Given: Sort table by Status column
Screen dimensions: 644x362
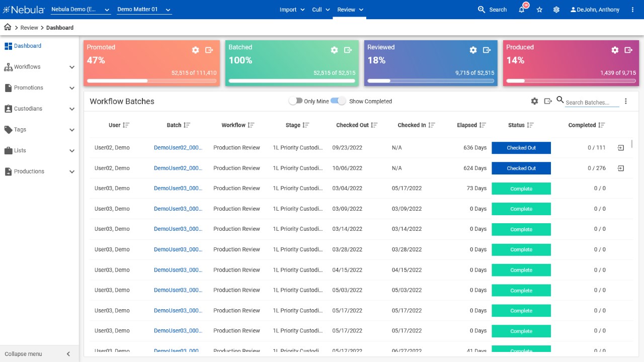Looking at the screenshot, I should (530, 125).
